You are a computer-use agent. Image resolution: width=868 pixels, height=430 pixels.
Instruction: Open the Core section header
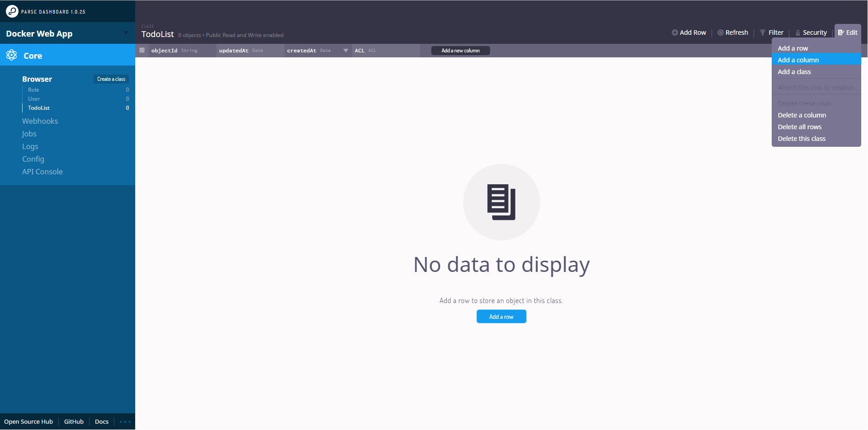67,56
